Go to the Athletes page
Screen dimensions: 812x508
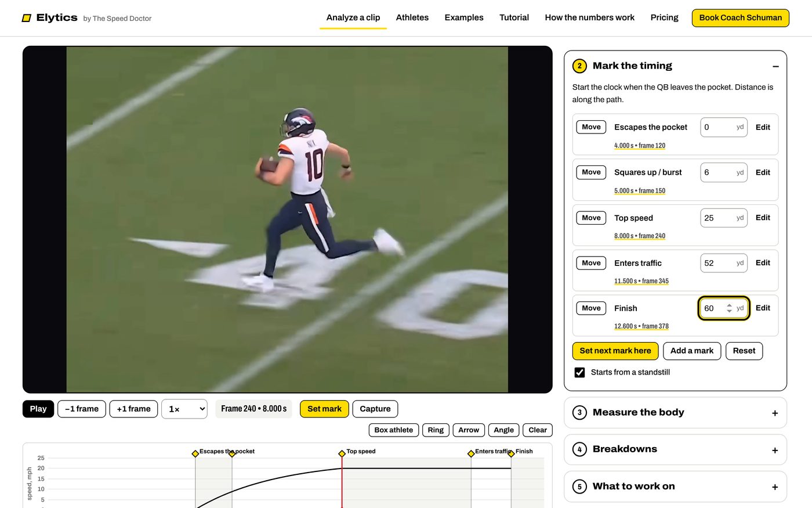click(412, 17)
